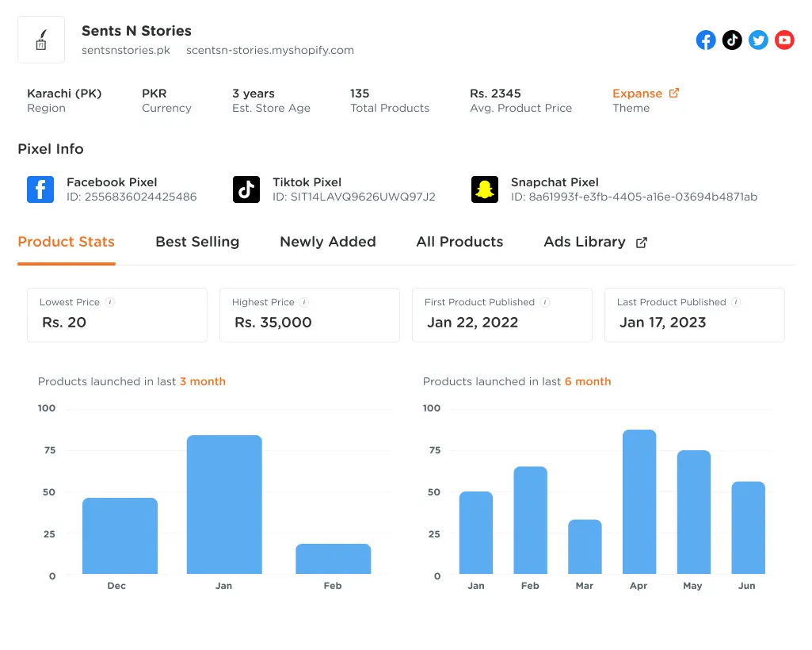Open the TikTok social profile icon
Viewport: 812px width, 650px height.
coord(732,40)
